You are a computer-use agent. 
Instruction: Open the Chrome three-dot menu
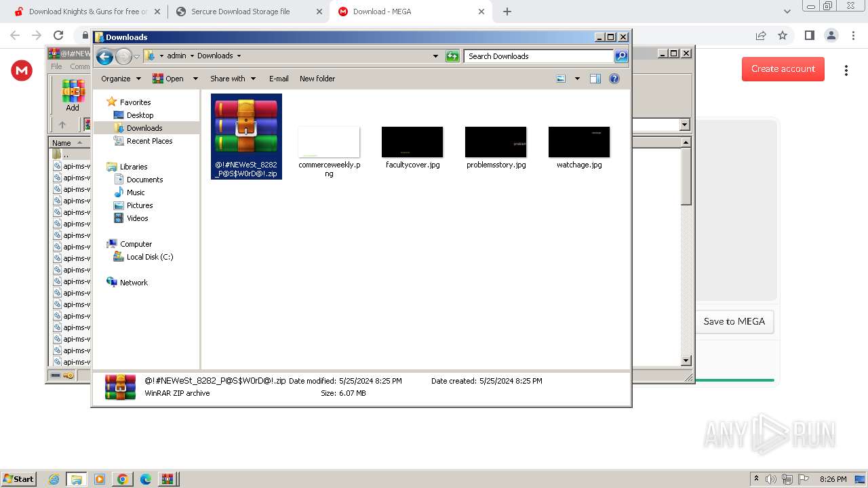[x=853, y=35]
